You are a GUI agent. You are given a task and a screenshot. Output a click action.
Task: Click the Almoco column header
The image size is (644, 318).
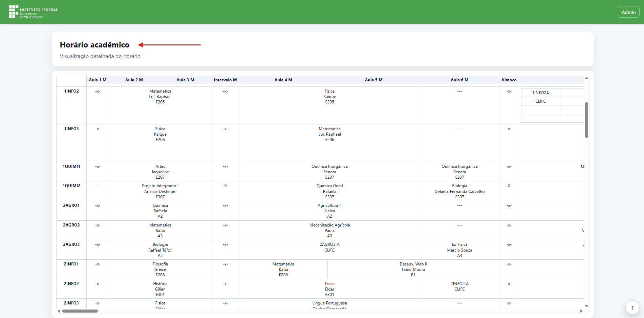(x=509, y=80)
